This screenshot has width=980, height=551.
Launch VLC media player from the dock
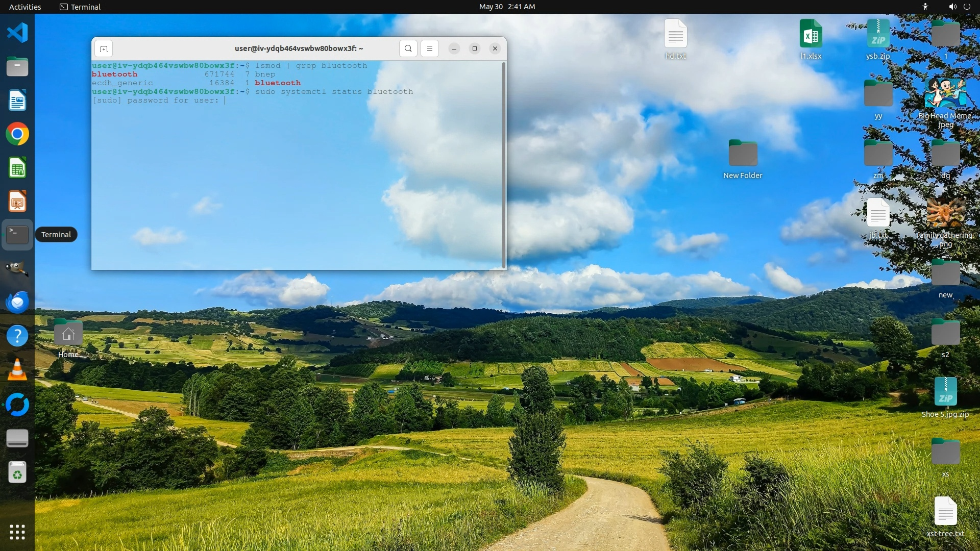(17, 369)
